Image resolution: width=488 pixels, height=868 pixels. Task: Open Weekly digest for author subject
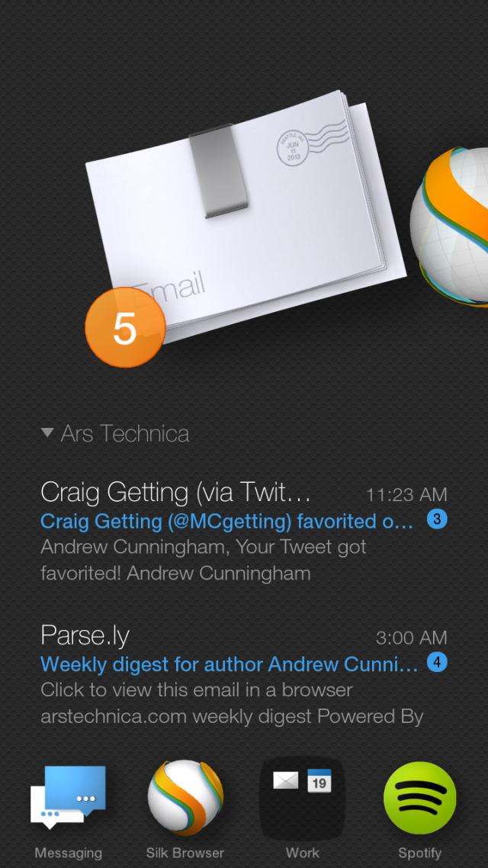point(229,664)
